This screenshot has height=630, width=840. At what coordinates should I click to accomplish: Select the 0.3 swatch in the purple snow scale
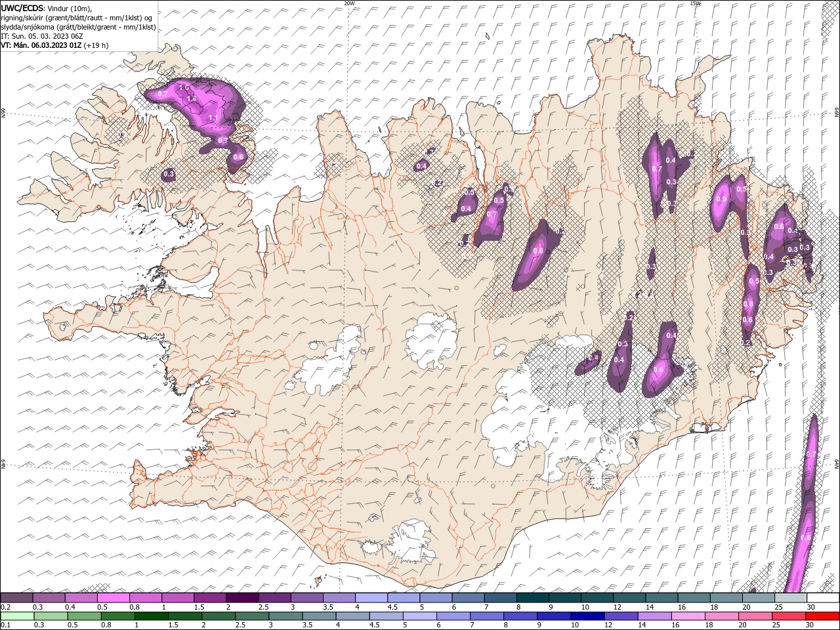click(x=49, y=598)
